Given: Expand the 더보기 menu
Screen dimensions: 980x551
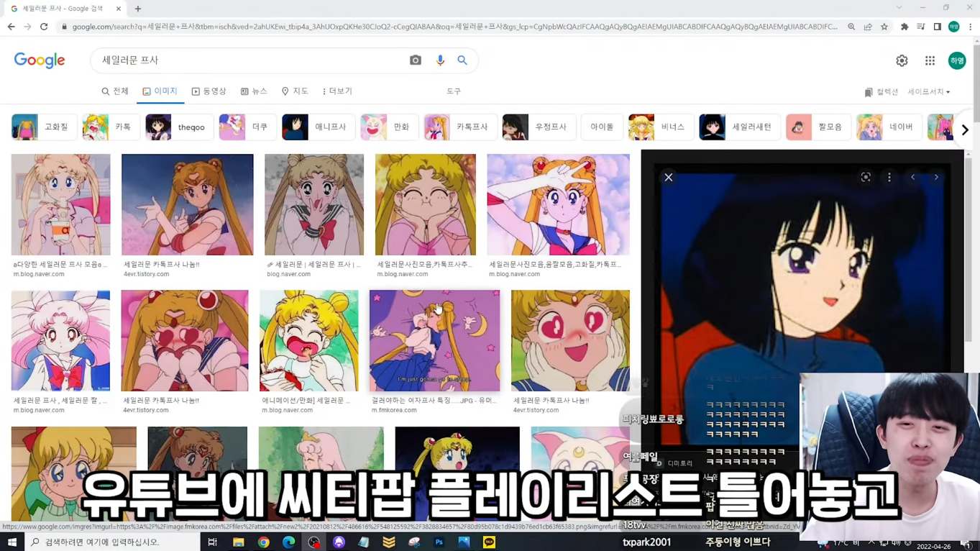Looking at the screenshot, I should pyautogui.click(x=337, y=91).
